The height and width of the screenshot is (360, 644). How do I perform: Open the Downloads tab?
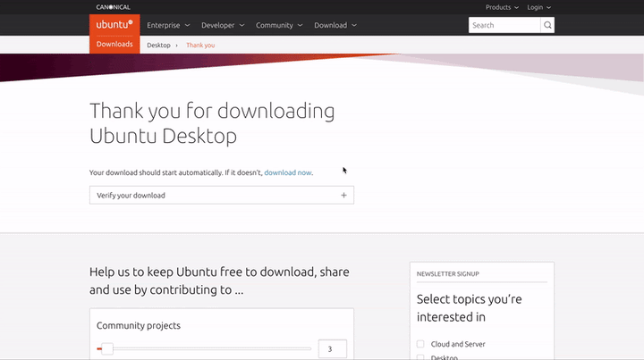tap(114, 45)
